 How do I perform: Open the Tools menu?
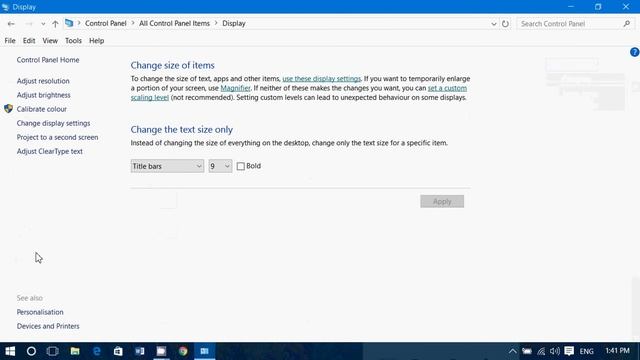[x=73, y=41]
